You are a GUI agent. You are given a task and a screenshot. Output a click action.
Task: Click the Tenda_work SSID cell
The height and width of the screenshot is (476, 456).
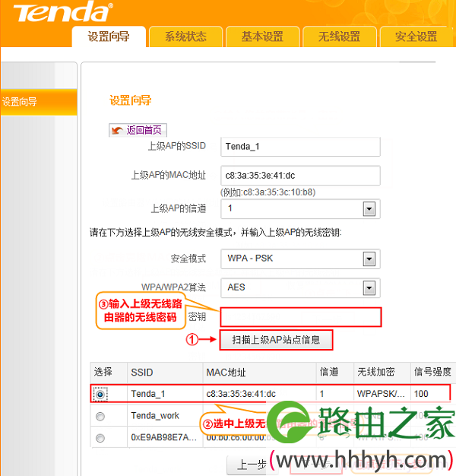click(155, 416)
